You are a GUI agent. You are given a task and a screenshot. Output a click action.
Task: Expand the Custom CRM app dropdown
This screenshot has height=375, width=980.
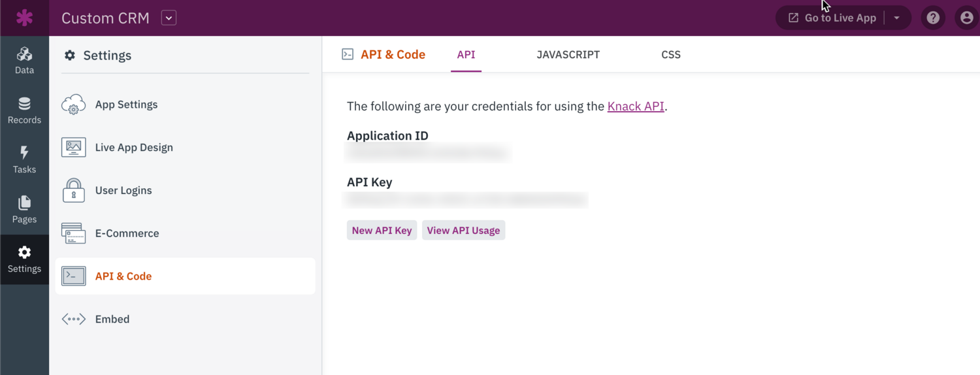[x=169, y=18]
